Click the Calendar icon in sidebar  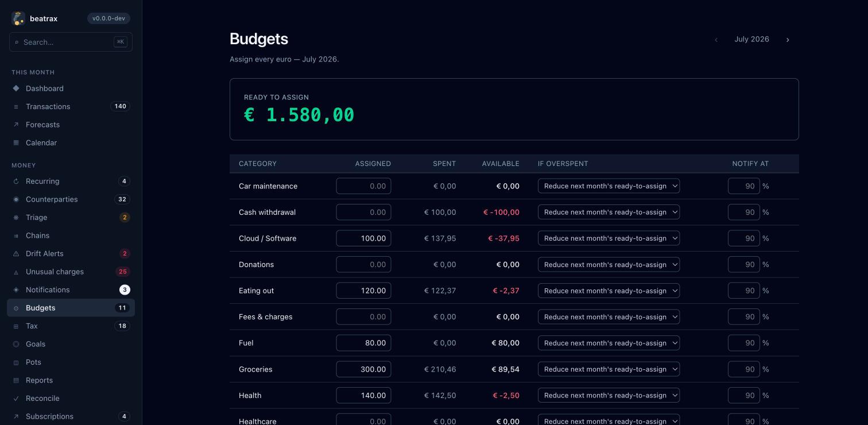(x=16, y=142)
